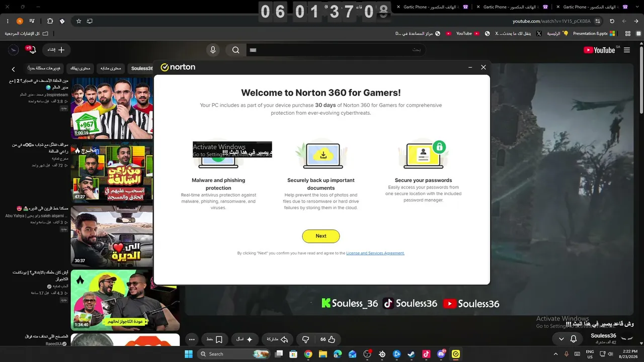Open the referee video thumbnail (1:00:19)
Image resolution: width=644 pixels, height=362 pixels.
(112, 108)
